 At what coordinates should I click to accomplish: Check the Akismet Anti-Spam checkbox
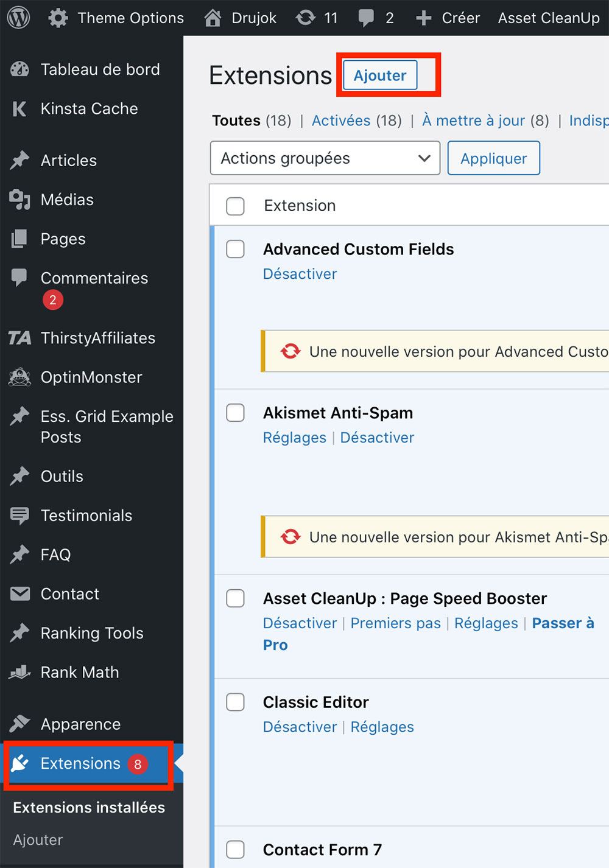236,413
